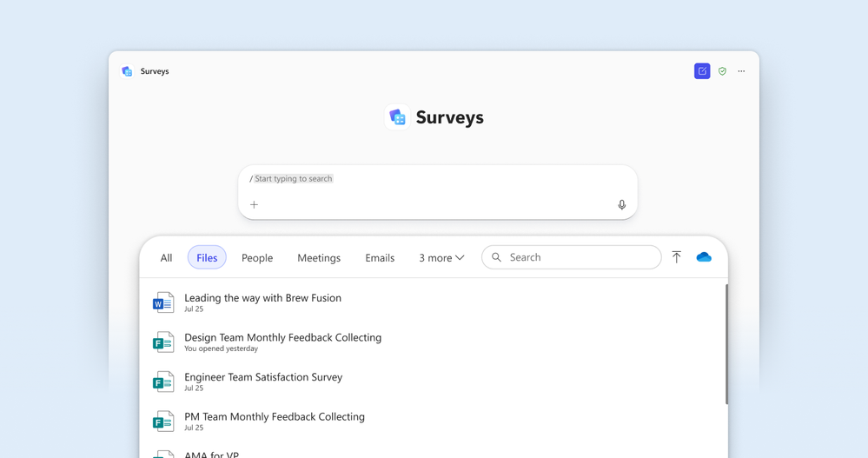Click the file list vertical scrollbar

[726, 344]
